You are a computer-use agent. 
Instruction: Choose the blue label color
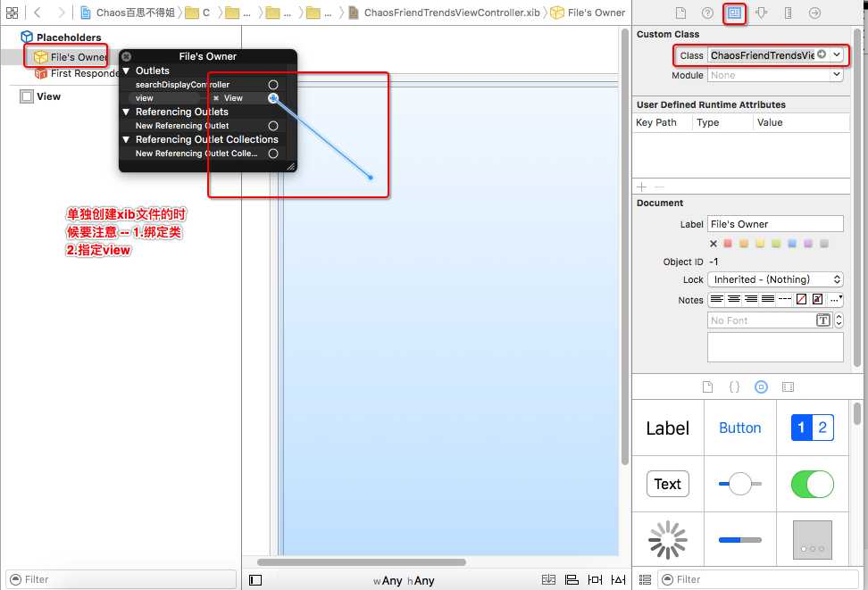click(x=792, y=244)
